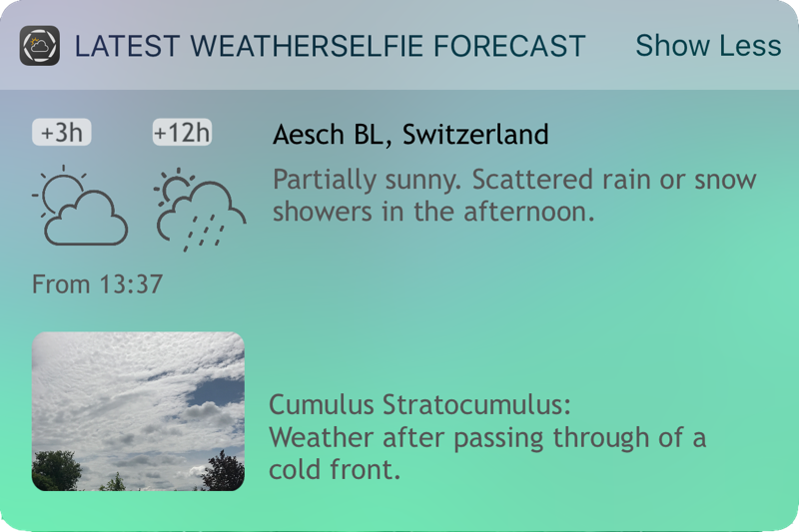Tap the raindrops in the +12h icon
799x532 pixels.
point(205,234)
